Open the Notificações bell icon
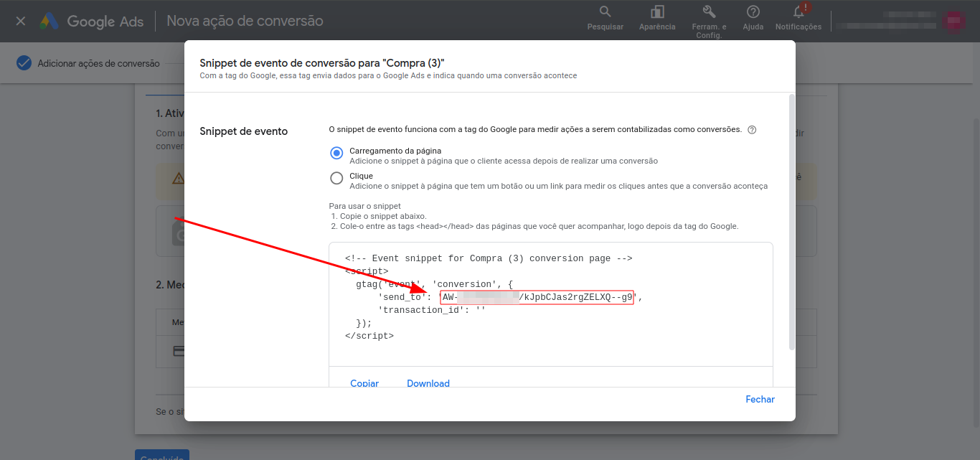The height and width of the screenshot is (460, 980). [798, 12]
